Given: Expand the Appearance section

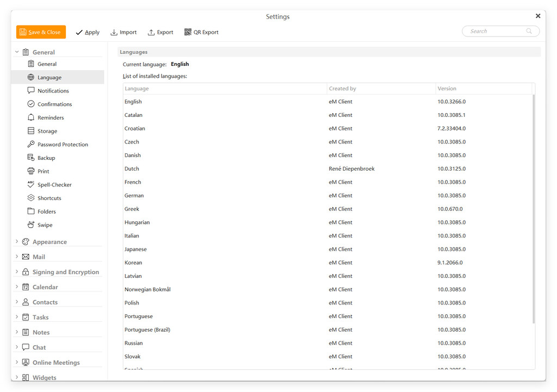Looking at the screenshot, I should coord(16,241).
